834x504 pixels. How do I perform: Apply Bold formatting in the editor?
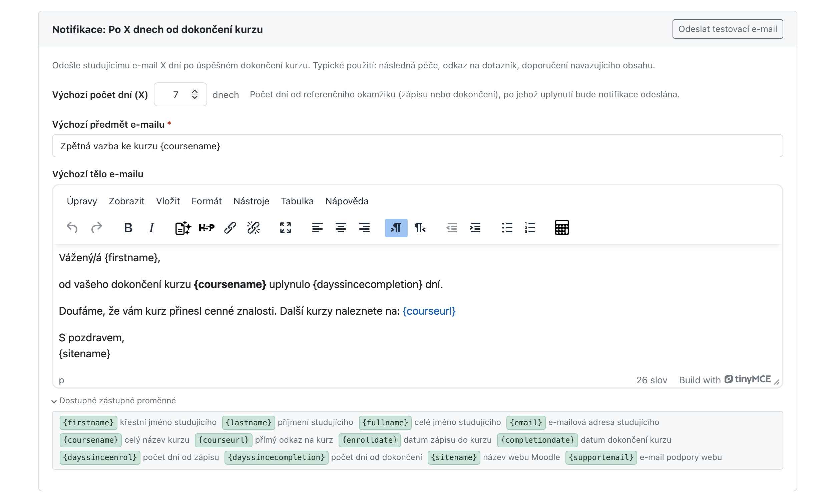pyautogui.click(x=128, y=228)
